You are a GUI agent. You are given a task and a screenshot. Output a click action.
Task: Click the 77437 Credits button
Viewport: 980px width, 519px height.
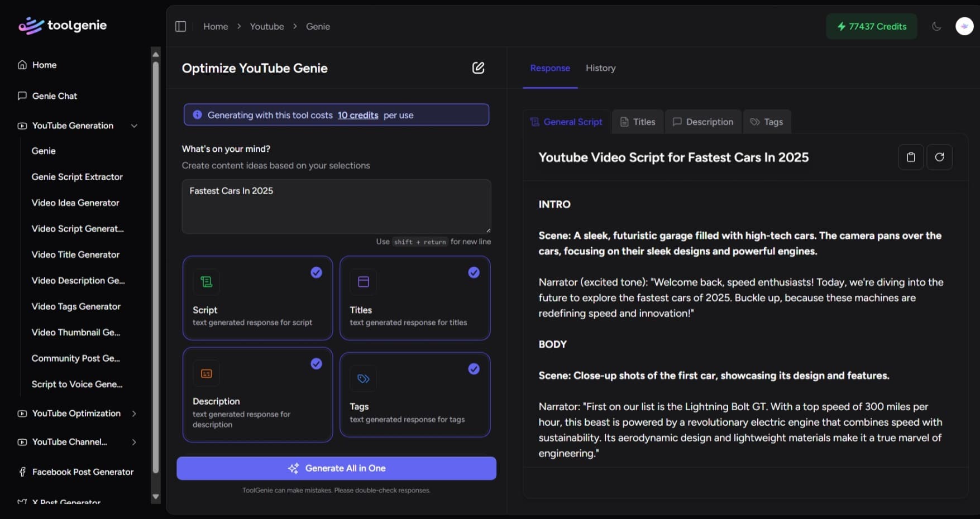point(872,26)
